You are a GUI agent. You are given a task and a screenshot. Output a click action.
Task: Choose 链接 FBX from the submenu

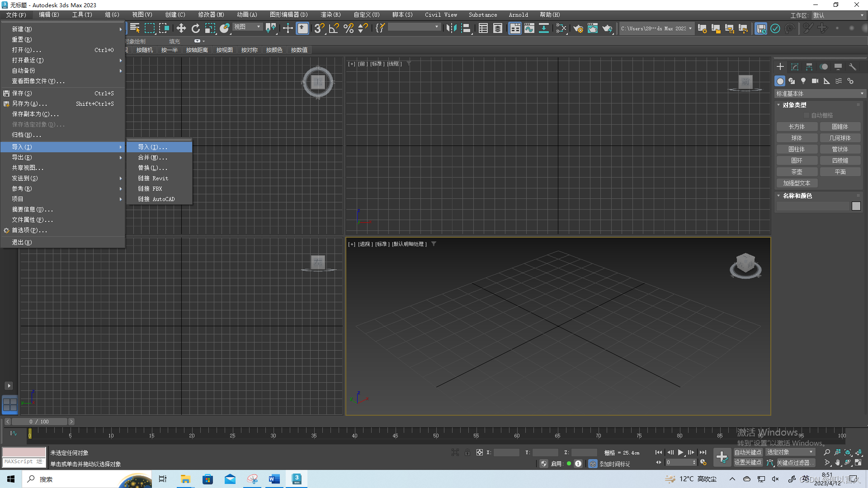pyautogui.click(x=150, y=188)
